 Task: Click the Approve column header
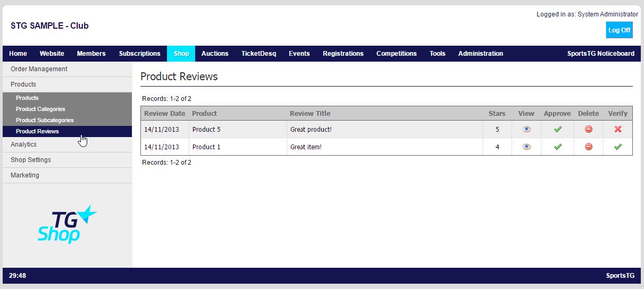tap(557, 114)
